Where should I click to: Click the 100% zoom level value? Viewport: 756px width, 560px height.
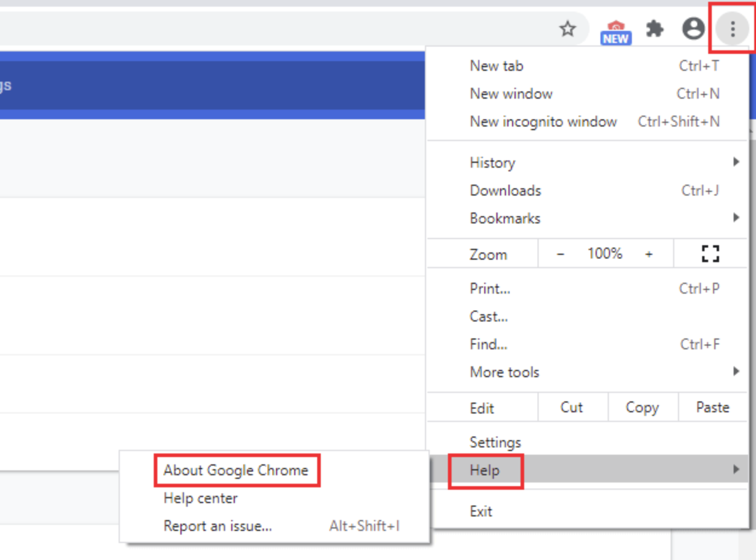point(605,254)
